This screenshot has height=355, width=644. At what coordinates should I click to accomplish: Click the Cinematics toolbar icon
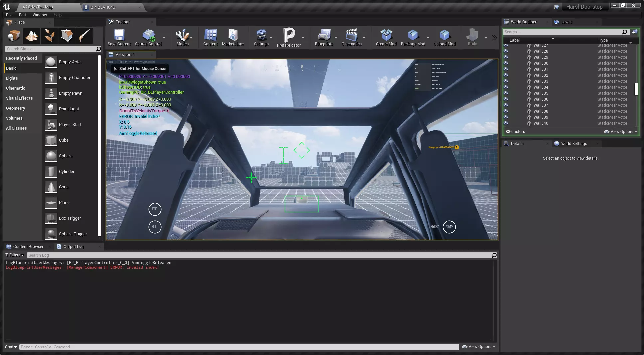point(351,35)
